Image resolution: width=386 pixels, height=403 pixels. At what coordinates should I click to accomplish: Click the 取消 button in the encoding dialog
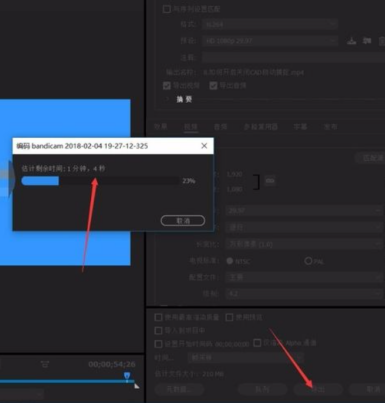(183, 220)
